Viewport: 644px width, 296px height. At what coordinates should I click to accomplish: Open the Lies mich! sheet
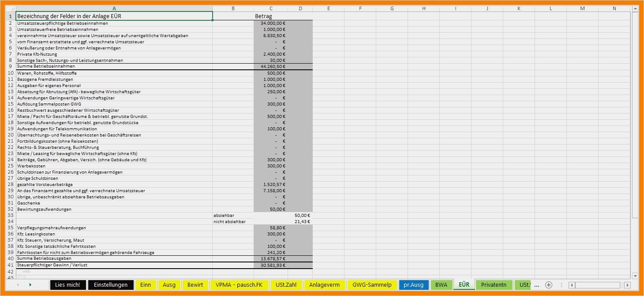point(67,285)
